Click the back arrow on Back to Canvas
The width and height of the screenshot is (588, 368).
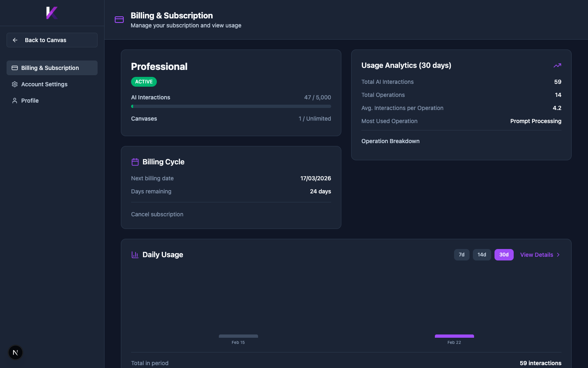15,40
